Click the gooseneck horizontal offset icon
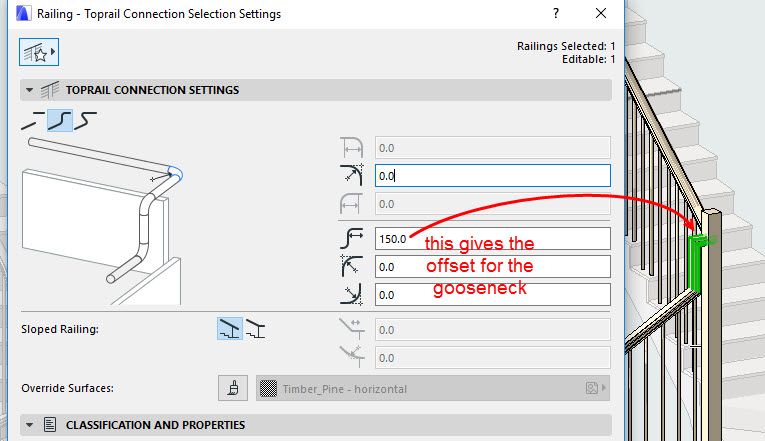Image resolution: width=765 pixels, height=441 pixels. [x=352, y=239]
